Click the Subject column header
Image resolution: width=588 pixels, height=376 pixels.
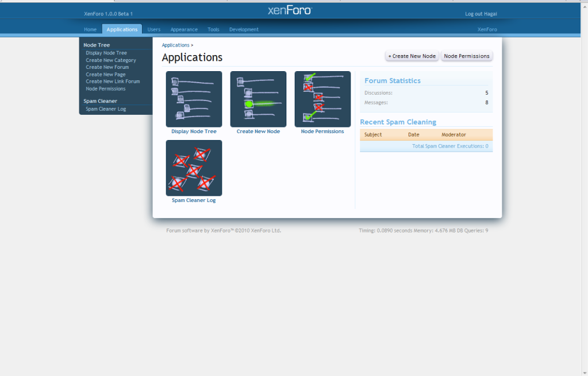(373, 135)
